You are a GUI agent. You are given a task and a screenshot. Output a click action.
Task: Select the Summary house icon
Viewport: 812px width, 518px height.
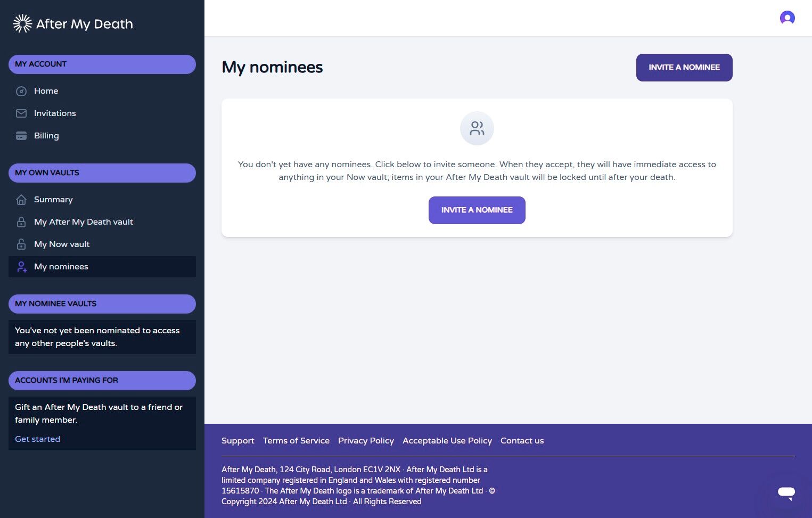[x=21, y=200]
